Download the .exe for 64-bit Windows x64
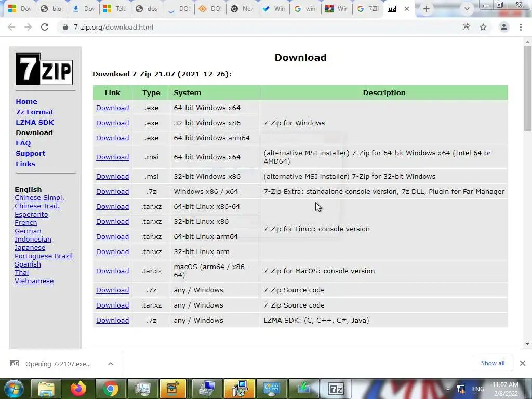Image resolution: width=532 pixels, height=399 pixels. point(112,108)
